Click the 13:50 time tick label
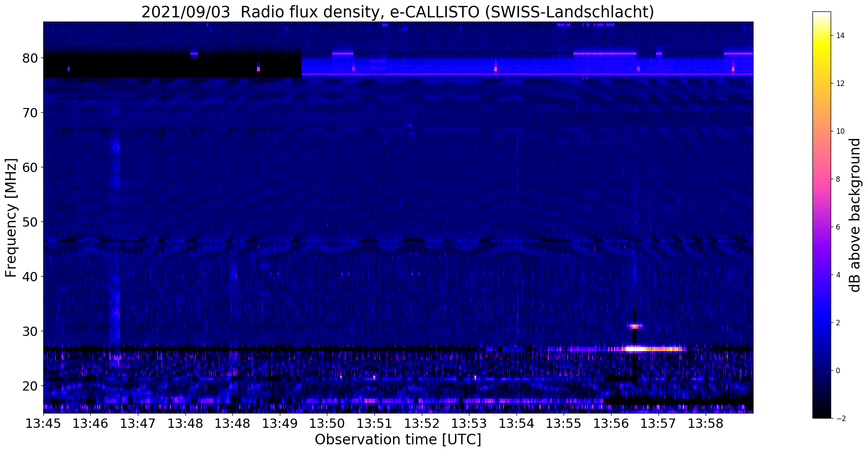This screenshot has width=868, height=452. pos(327,424)
